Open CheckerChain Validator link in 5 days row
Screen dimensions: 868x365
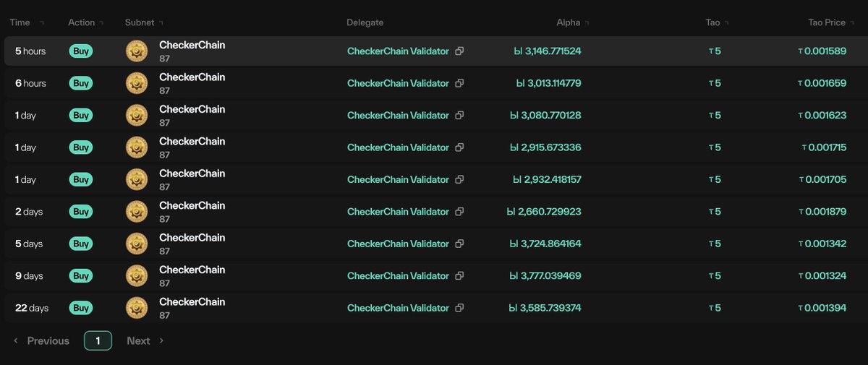[x=398, y=244]
